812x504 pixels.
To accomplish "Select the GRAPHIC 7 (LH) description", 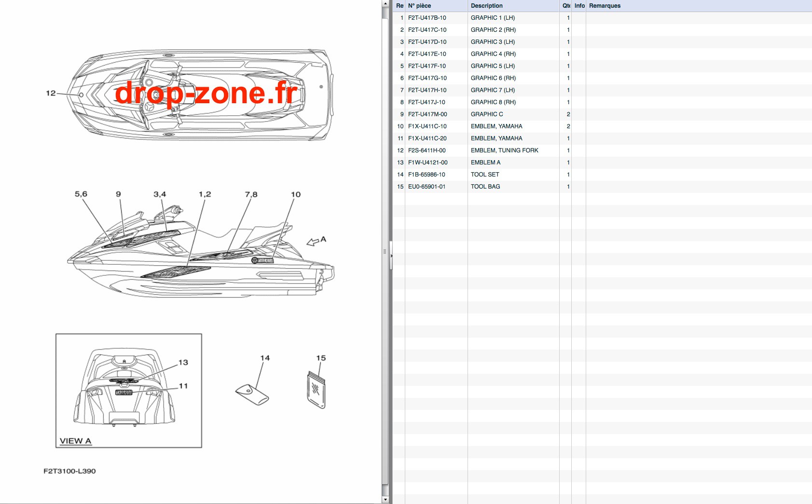I will [493, 90].
